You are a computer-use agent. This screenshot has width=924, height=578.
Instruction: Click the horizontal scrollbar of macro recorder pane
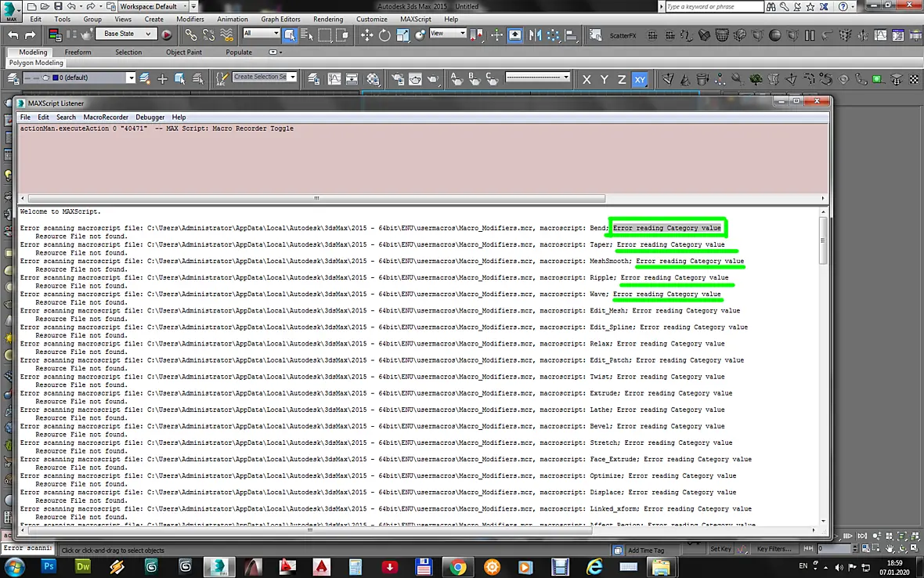(316, 199)
